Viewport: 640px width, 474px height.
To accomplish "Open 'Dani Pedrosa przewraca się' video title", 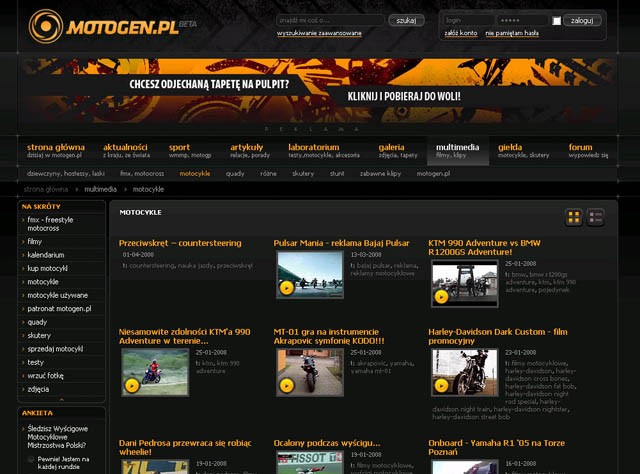I will [x=185, y=447].
